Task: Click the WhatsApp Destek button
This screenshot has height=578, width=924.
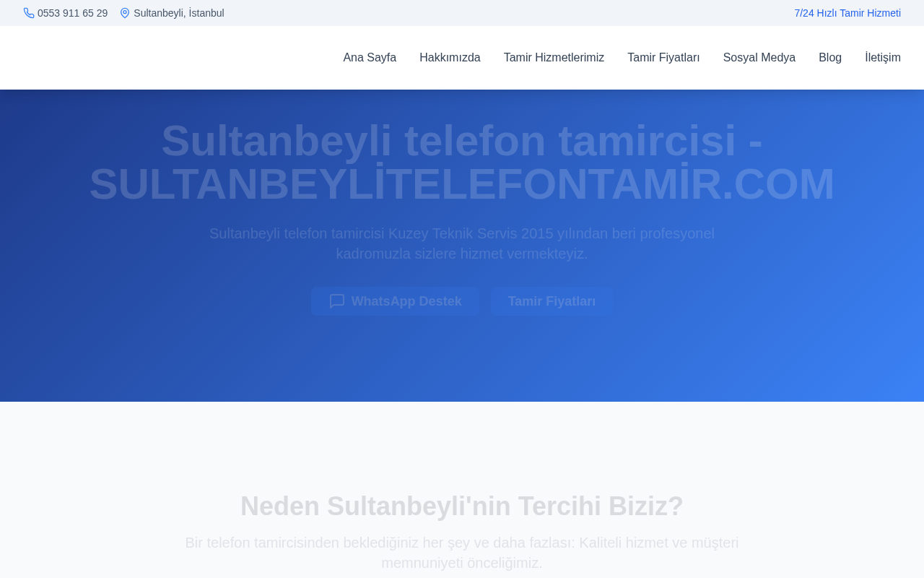Action: tap(395, 301)
